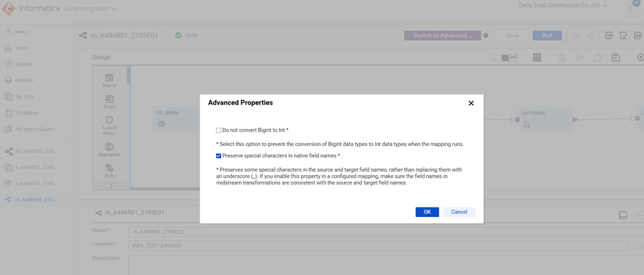
Task: Click the Description text area
Action: pyautogui.click(x=386, y=265)
